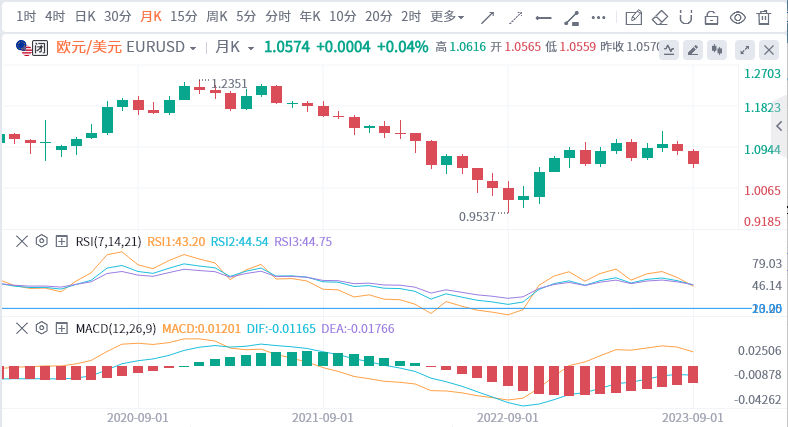Viewport: 788px width, 427px height.
Task: Select the trend line with label tool
Action: tap(571, 18)
